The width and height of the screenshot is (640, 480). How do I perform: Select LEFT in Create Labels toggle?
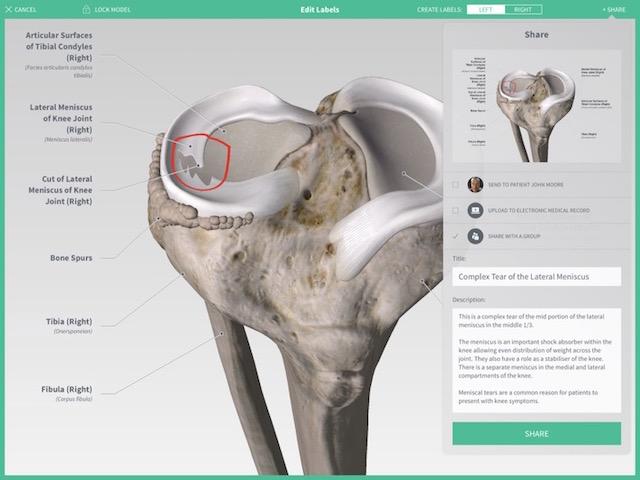point(486,9)
